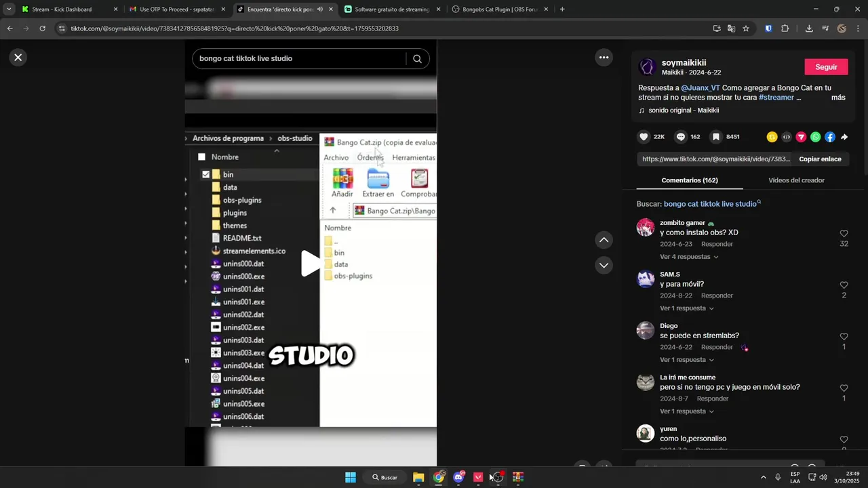Click the Seguir follow button
This screenshot has height=488, width=868.
pos(826,67)
